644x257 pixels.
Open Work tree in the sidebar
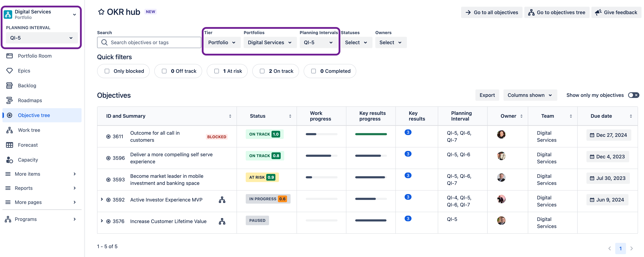(42, 130)
